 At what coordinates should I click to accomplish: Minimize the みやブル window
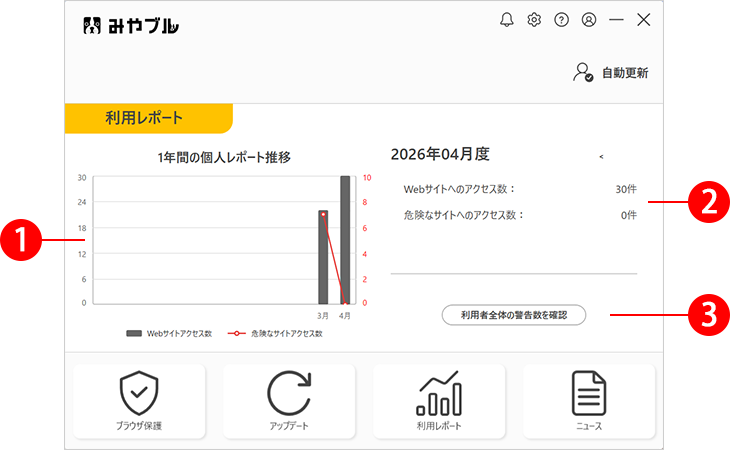point(616,20)
